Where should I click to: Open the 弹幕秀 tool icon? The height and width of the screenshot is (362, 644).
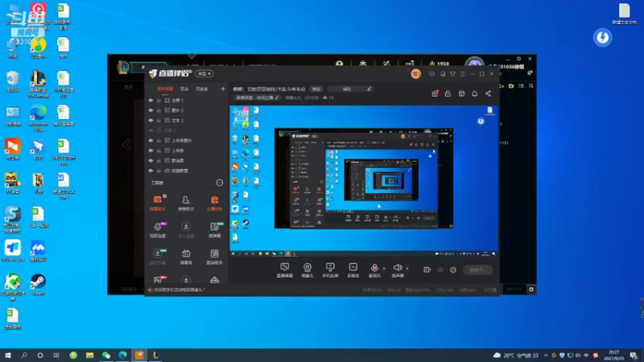(186, 257)
